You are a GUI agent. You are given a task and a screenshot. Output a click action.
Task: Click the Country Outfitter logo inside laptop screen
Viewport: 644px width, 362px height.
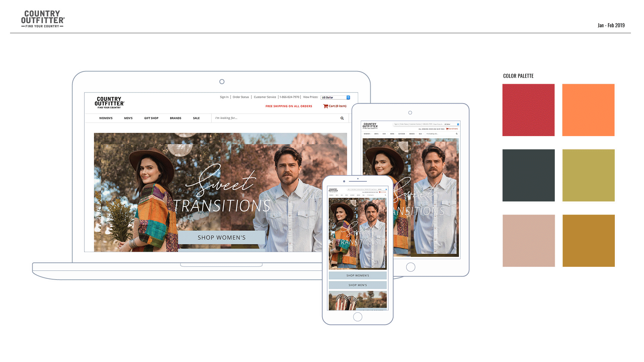tap(109, 103)
